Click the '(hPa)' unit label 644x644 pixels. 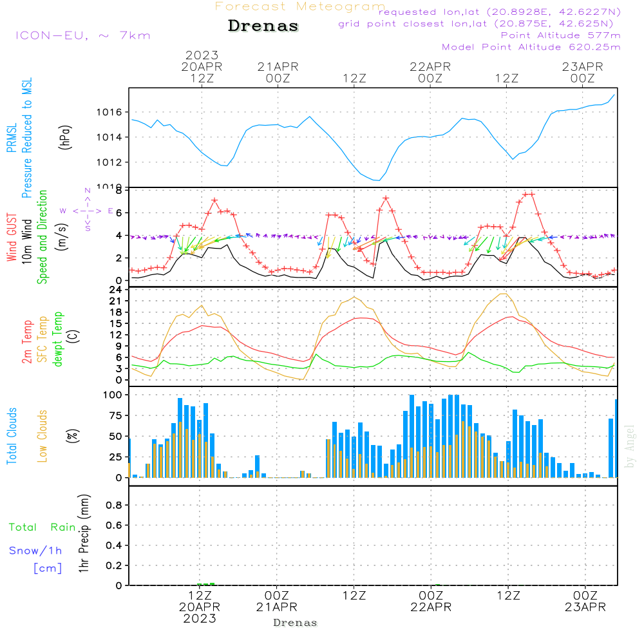(65, 137)
